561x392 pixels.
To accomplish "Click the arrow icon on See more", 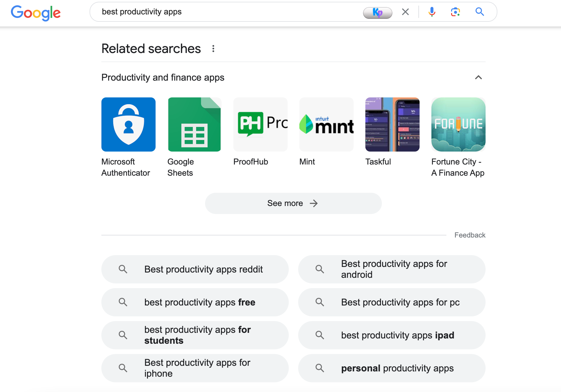I will 314,203.
